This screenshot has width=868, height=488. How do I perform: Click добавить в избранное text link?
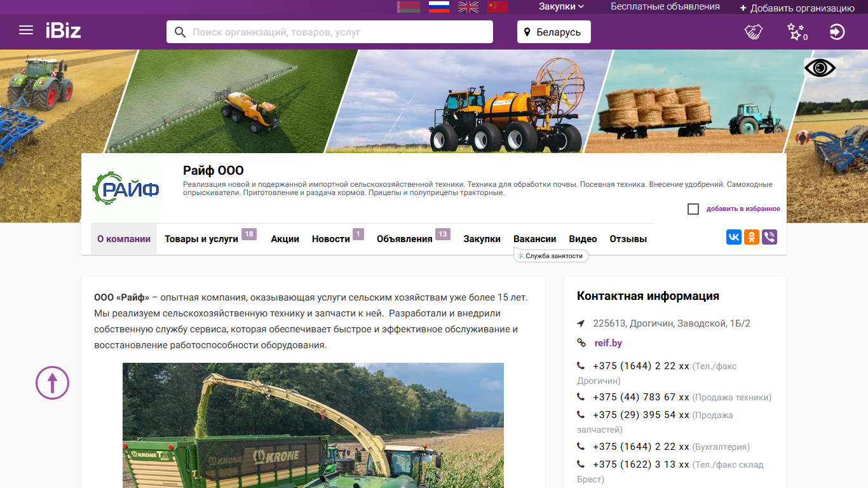[x=743, y=209]
